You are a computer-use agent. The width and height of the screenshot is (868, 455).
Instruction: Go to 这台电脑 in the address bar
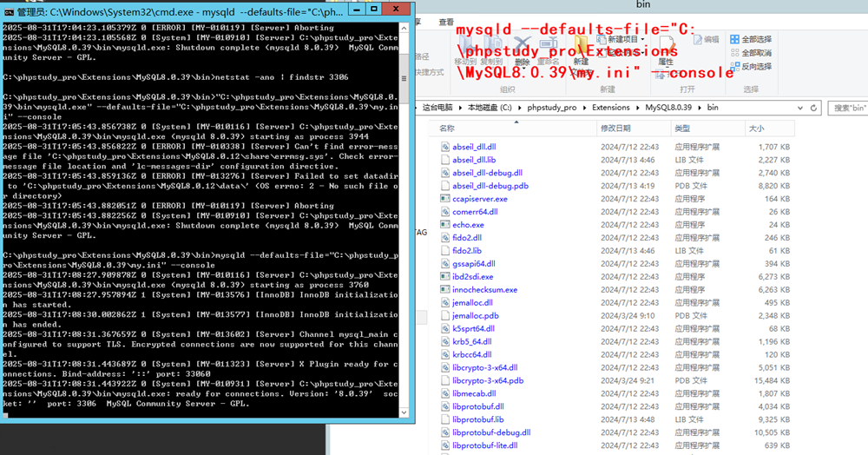tap(437, 108)
